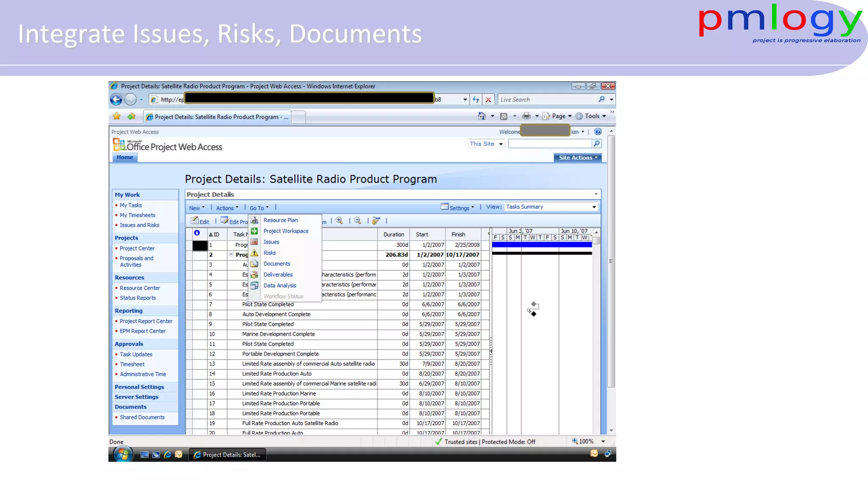Click the Resource Plan menu icon
This screenshot has width=868, height=488.
[254, 220]
